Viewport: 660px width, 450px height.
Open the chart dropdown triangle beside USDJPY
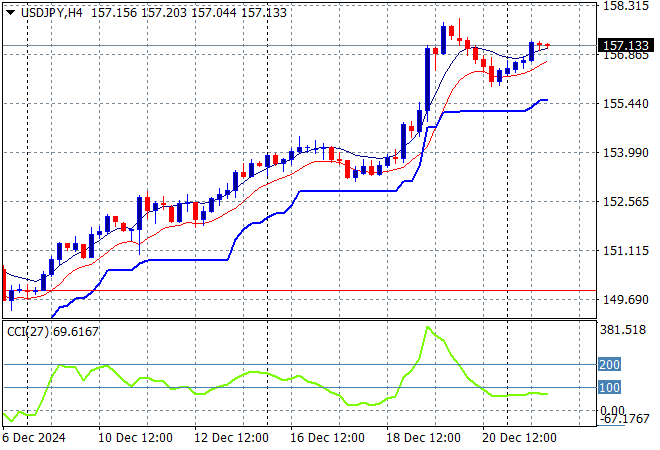pyautogui.click(x=11, y=13)
